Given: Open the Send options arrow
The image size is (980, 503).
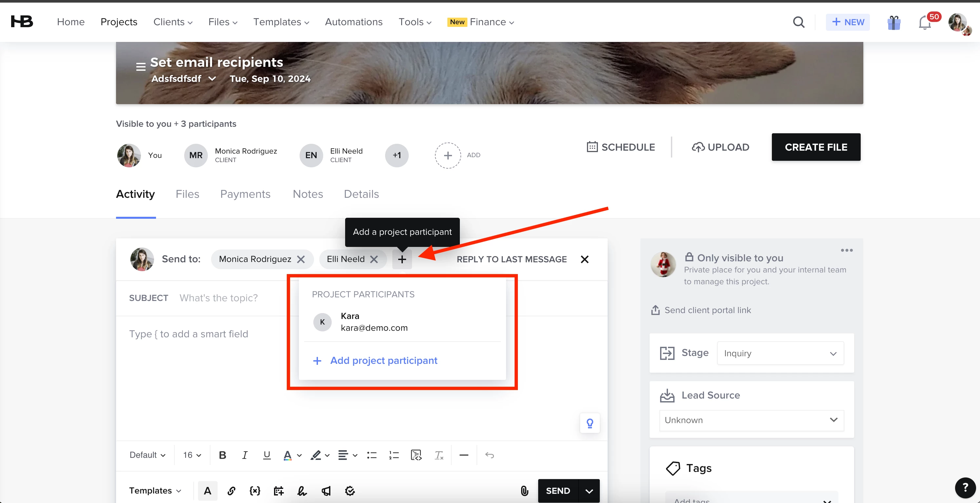Looking at the screenshot, I should (x=589, y=491).
